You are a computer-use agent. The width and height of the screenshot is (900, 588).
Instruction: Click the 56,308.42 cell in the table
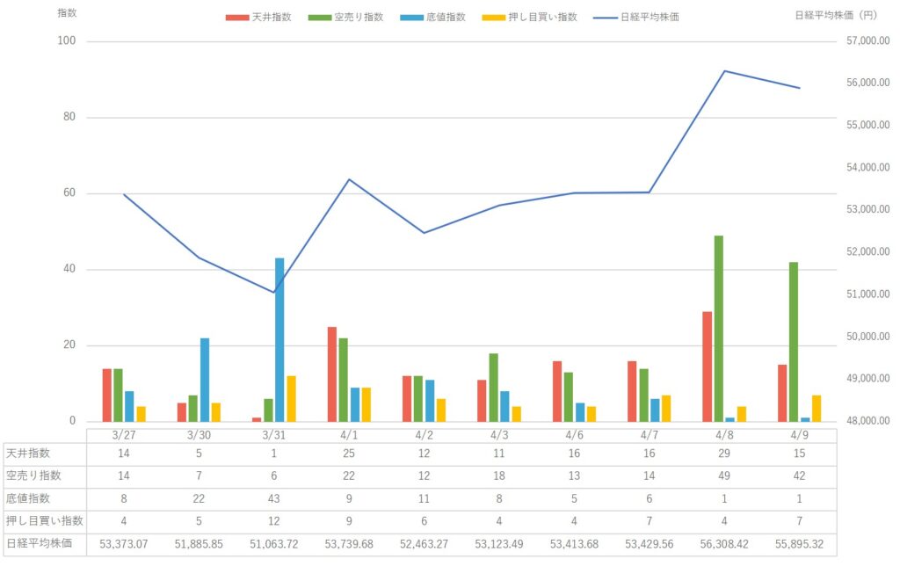(x=724, y=544)
